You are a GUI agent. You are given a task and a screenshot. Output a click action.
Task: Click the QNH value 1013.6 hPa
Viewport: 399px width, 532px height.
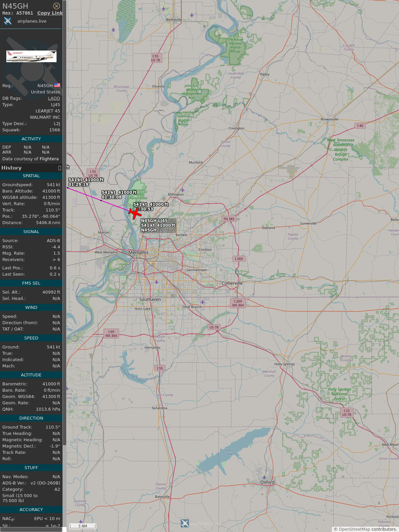(48, 409)
